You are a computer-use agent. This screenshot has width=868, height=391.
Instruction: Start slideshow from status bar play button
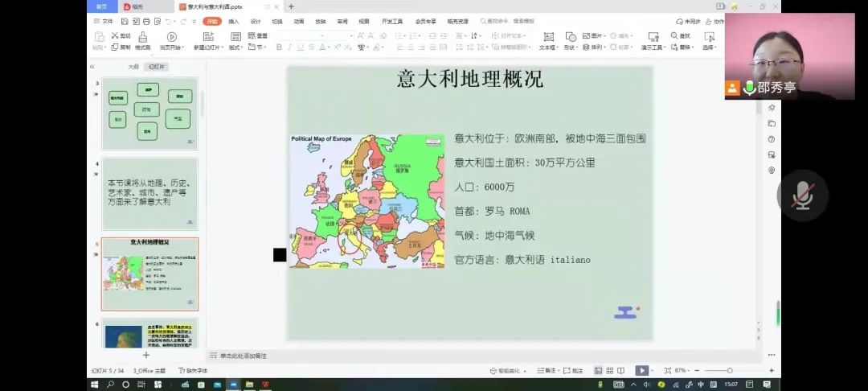tap(641, 370)
